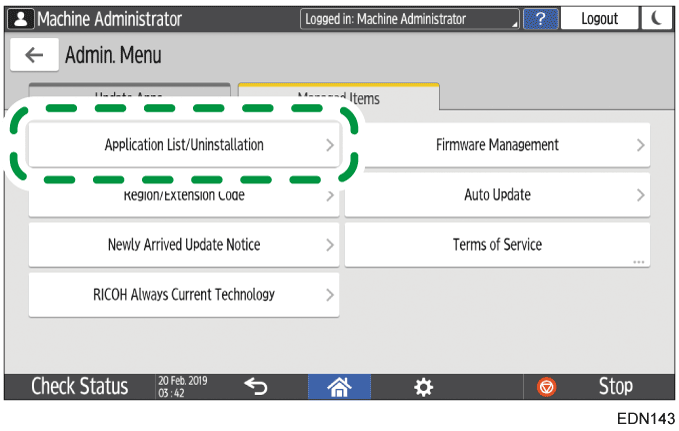This screenshot has width=679, height=431.
Task: Click the user icon at top left
Action: tap(19, 19)
